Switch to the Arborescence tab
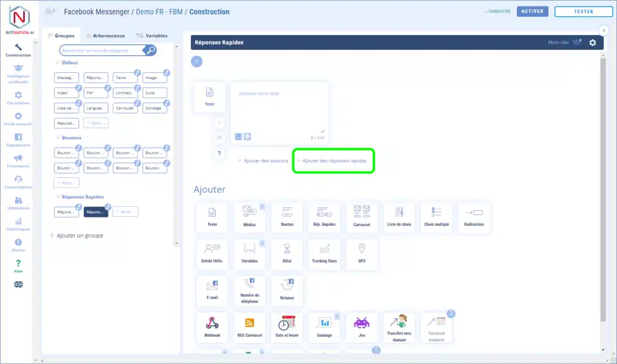The height and width of the screenshot is (364, 617). 104,36
